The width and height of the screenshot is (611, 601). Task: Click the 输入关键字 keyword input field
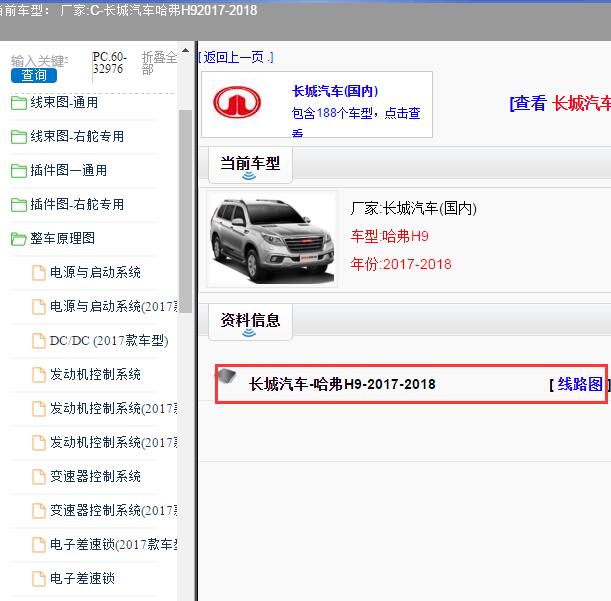coord(40,61)
